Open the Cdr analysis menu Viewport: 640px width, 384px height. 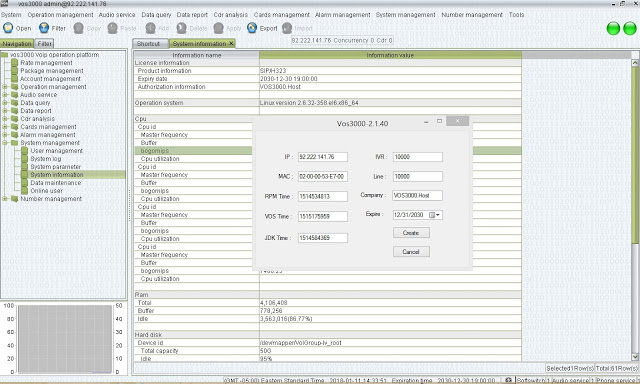tap(231, 15)
